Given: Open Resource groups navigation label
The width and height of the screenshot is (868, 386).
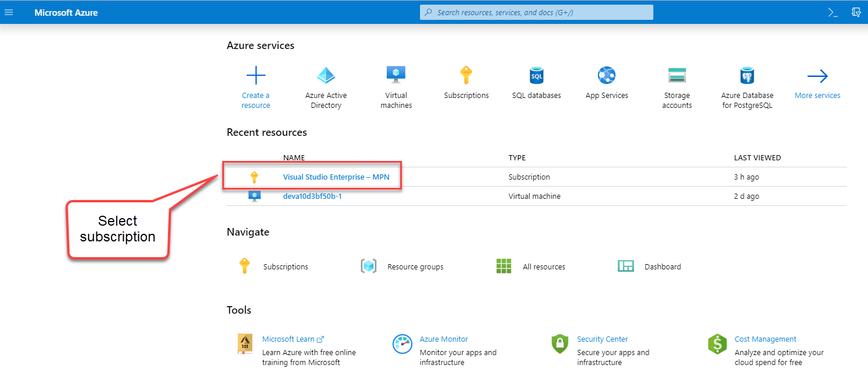Looking at the screenshot, I should [415, 266].
